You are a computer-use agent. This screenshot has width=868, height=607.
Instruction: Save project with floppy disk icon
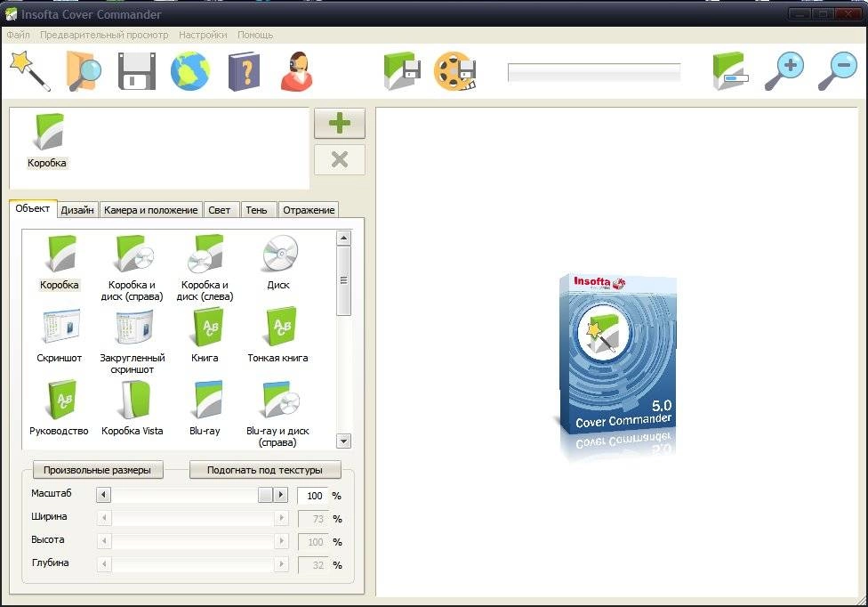point(137,71)
